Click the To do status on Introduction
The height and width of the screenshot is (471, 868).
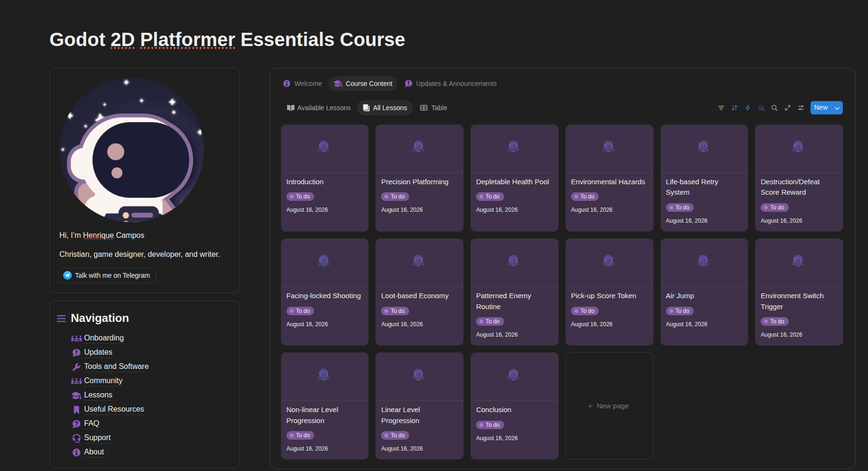[x=300, y=197]
